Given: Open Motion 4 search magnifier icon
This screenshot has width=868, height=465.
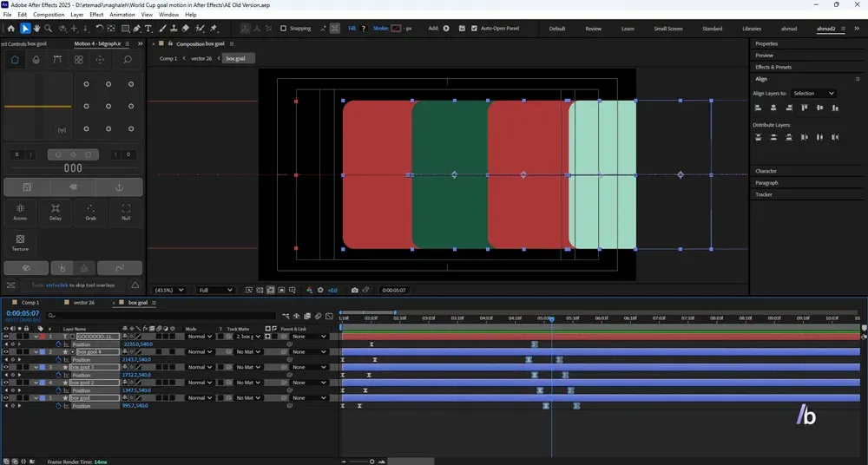Looking at the screenshot, I should coord(128,60).
